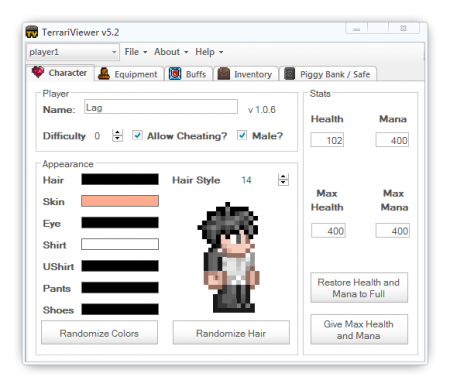The height and width of the screenshot is (387, 450).
Task: Click the Mana value field
Action: click(x=392, y=140)
